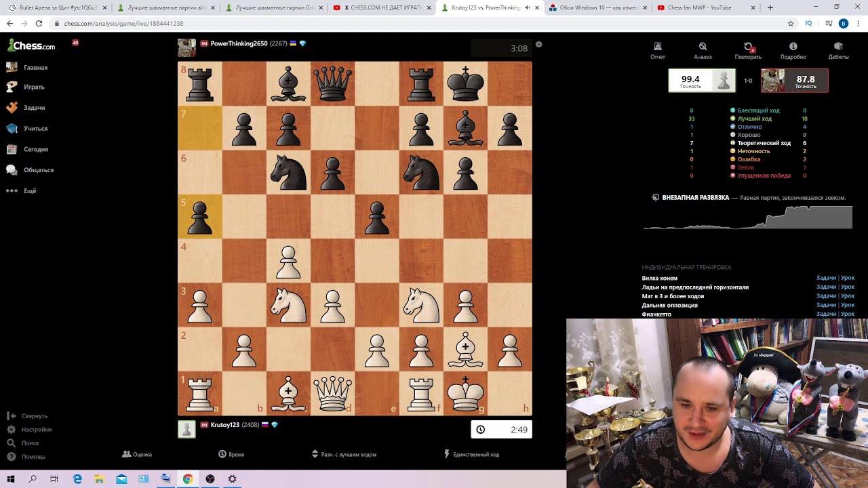Screen dimensions: 868x488
Task: Click Задачи link for Дальняя оппозиция
Action: click(x=826, y=305)
